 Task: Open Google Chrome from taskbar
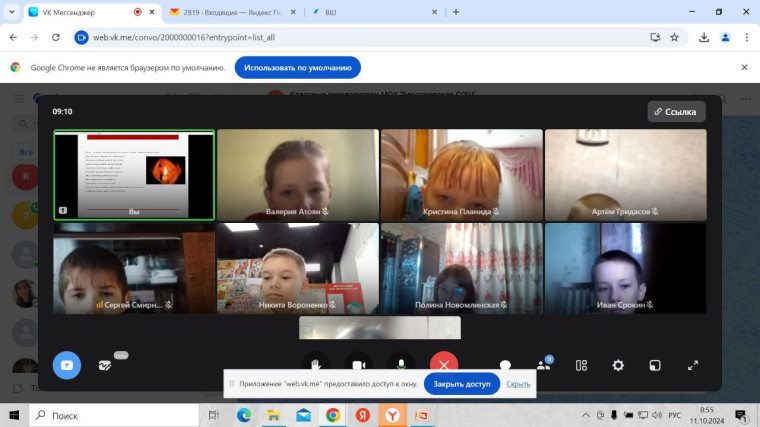click(x=333, y=415)
